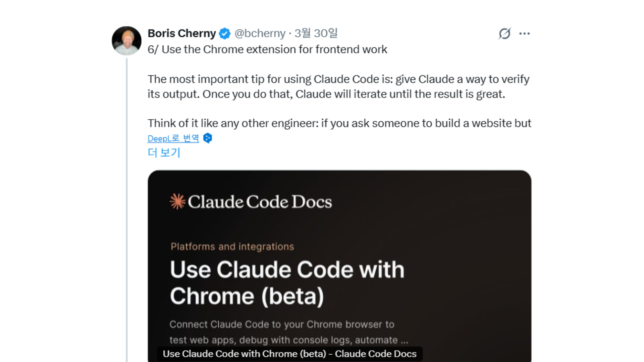Click the orange Claude starburst logo
Viewport: 644px width, 362px height.
click(177, 201)
